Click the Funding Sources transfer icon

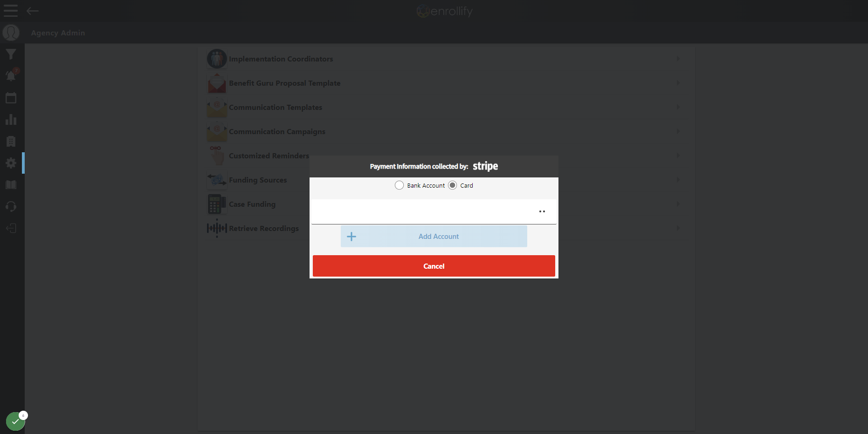(x=217, y=180)
